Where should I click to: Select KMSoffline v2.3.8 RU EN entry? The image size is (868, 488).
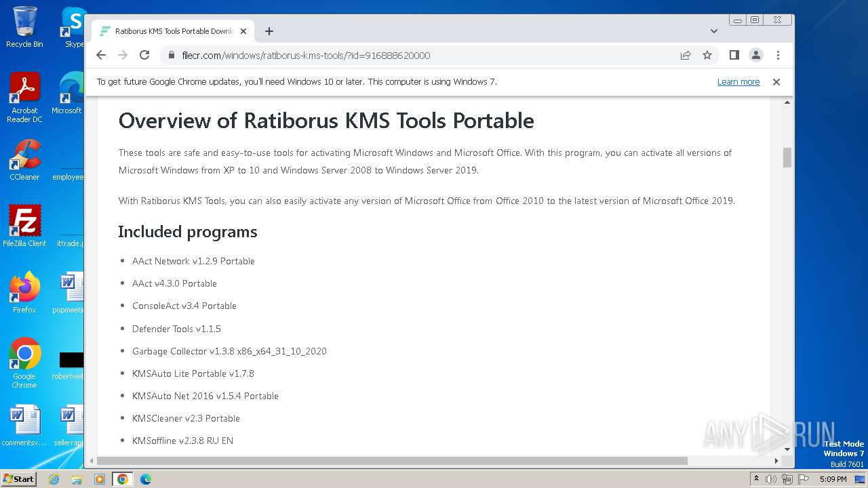click(x=182, y=441)
